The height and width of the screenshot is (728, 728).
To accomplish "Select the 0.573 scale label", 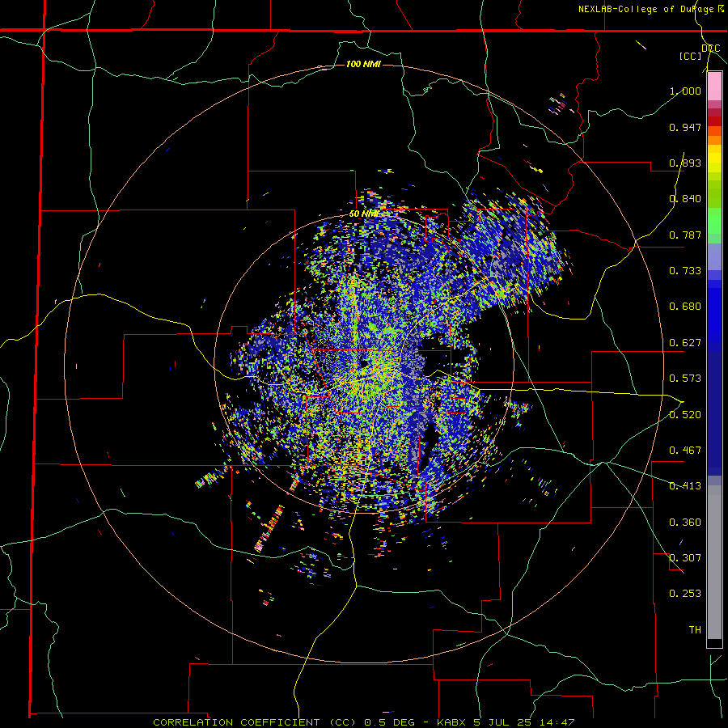I will (685, 379).
